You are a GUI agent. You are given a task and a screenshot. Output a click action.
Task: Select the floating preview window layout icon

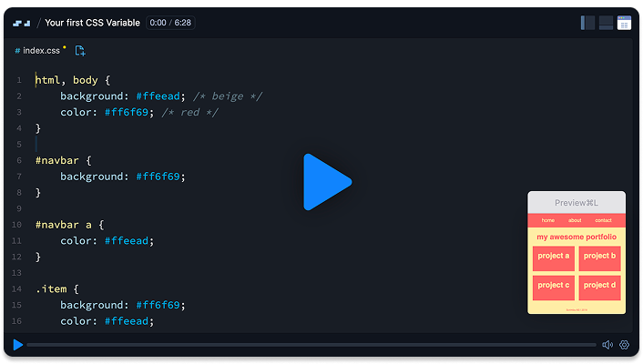[624, 23]
